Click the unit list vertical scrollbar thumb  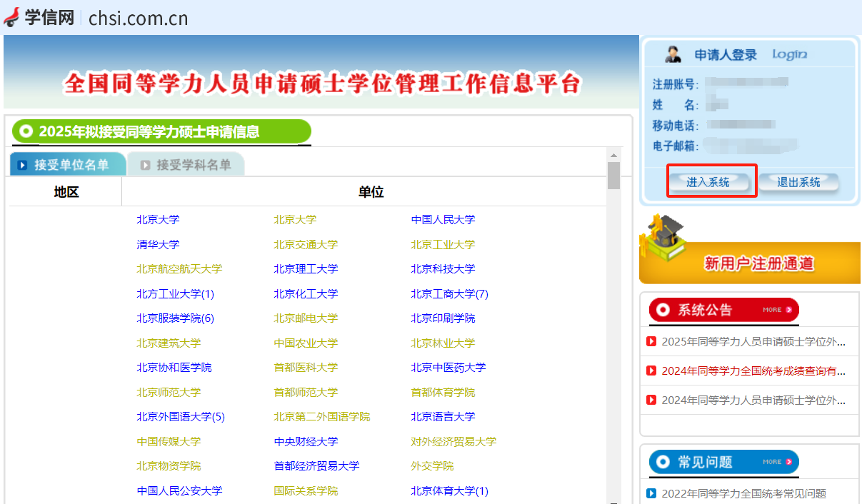click(x=613, y=176)
